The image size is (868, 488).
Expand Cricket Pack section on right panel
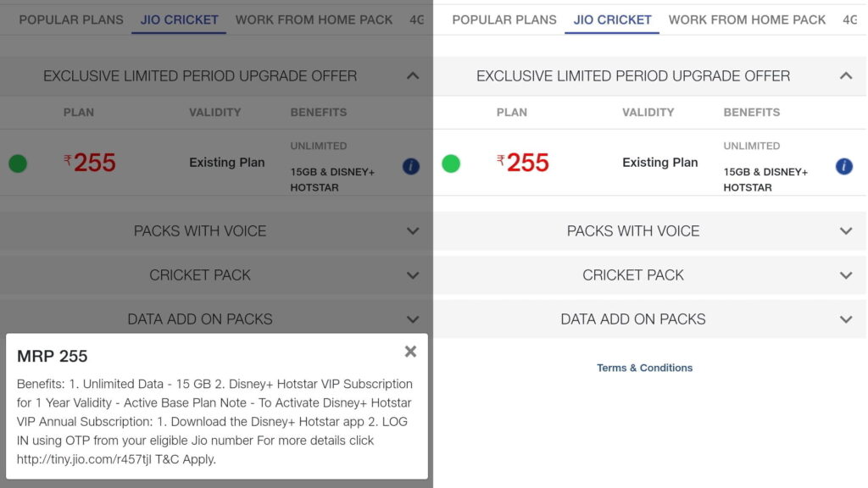[650, 275]
